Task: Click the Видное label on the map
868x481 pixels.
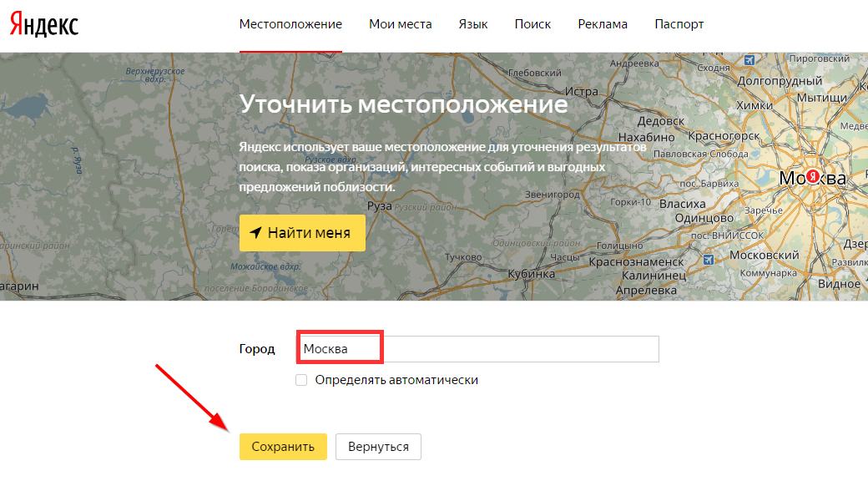Action: point(840,284)
